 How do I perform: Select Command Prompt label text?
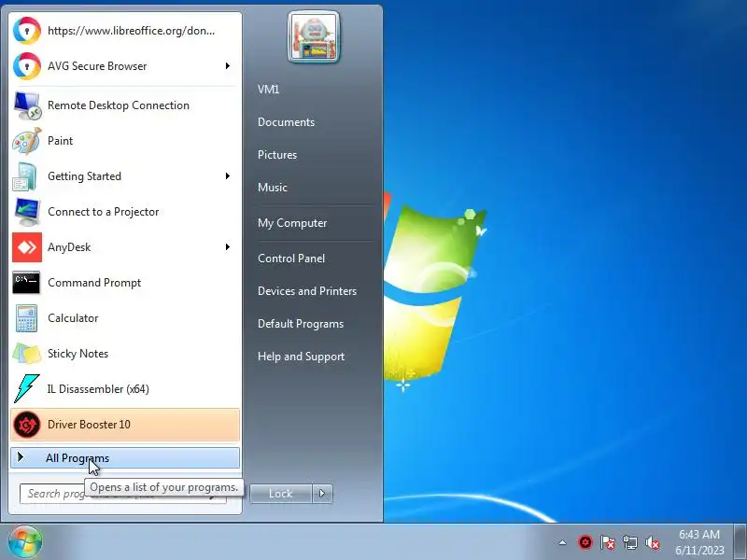click(94, 283)
